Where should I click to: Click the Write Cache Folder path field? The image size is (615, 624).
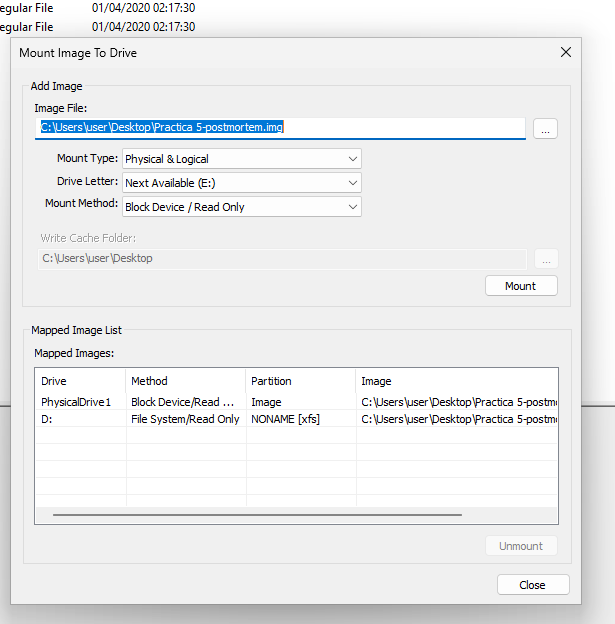[x=282, y=259]
